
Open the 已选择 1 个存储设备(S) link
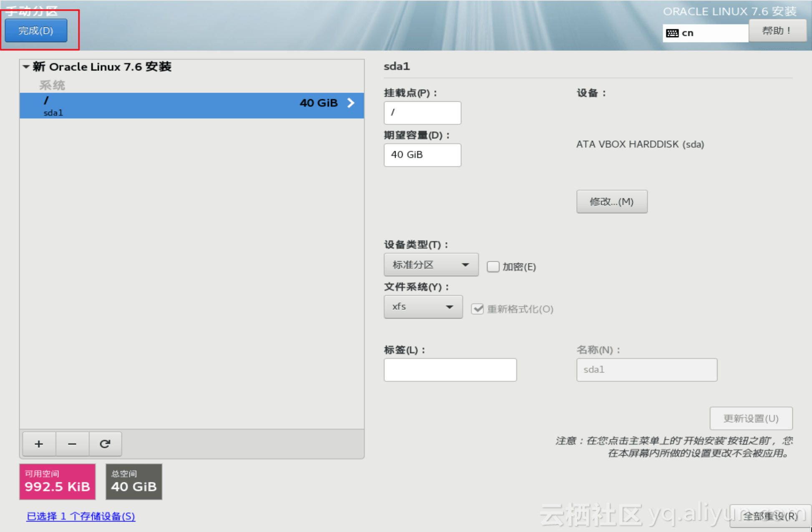(x=81, y=516)
